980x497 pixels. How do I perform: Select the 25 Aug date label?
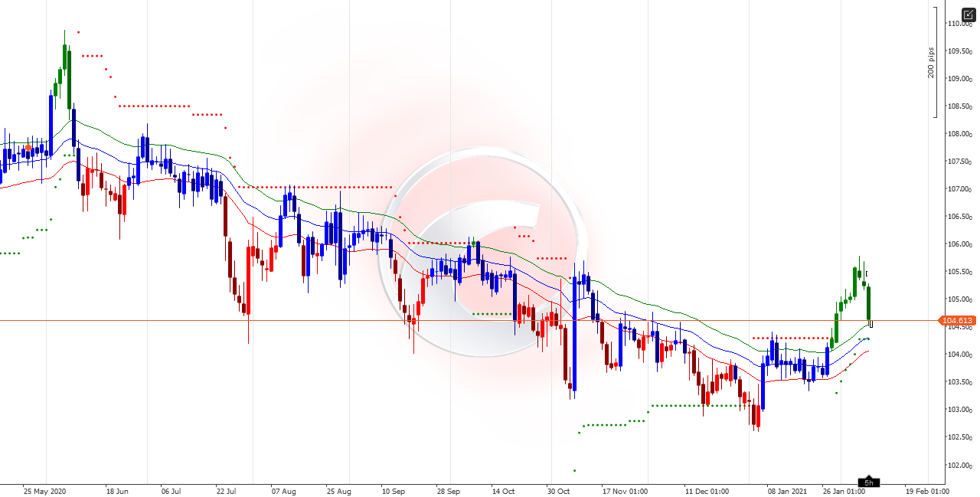[338, 491]
